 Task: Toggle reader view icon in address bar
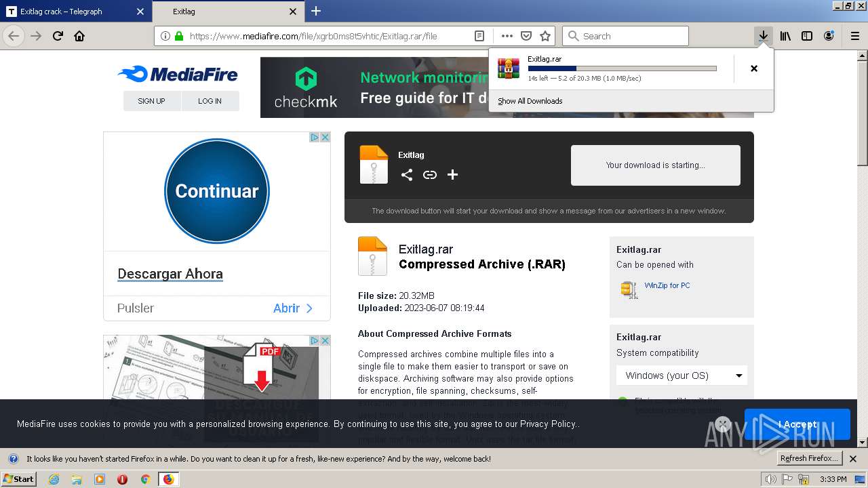pos(479,36)
